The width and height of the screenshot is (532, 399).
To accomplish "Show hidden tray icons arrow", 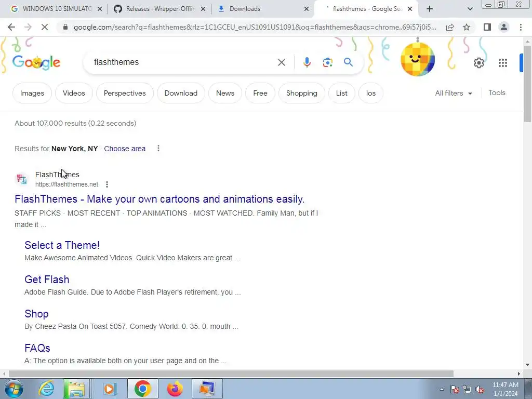I will (x=442, y=390).
